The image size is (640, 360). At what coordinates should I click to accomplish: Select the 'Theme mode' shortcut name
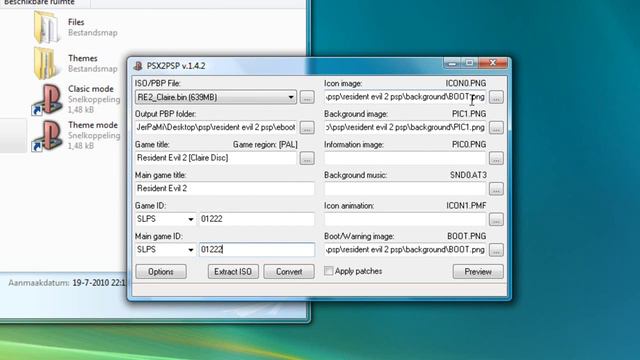click(x=93, y=125)
